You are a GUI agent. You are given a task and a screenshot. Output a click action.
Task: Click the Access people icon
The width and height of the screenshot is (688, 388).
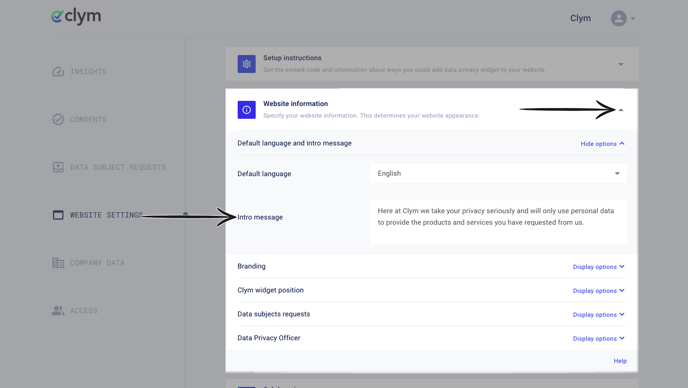(58, 311)
